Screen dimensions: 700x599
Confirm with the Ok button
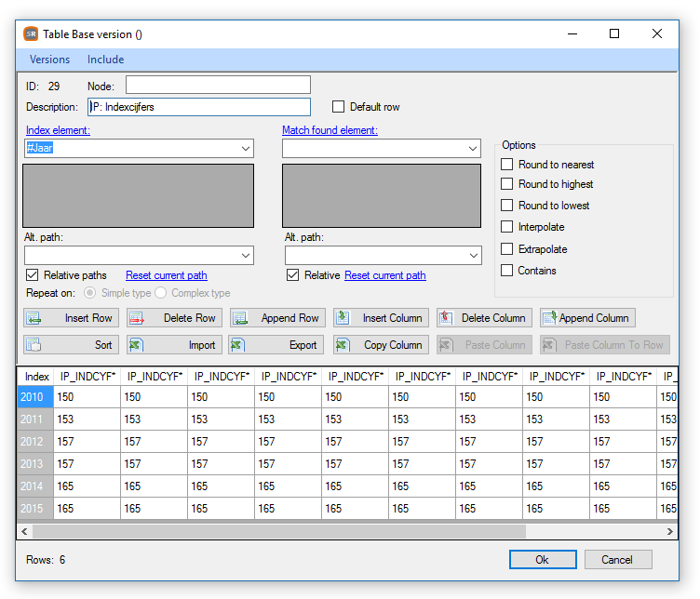click(543, 559)
